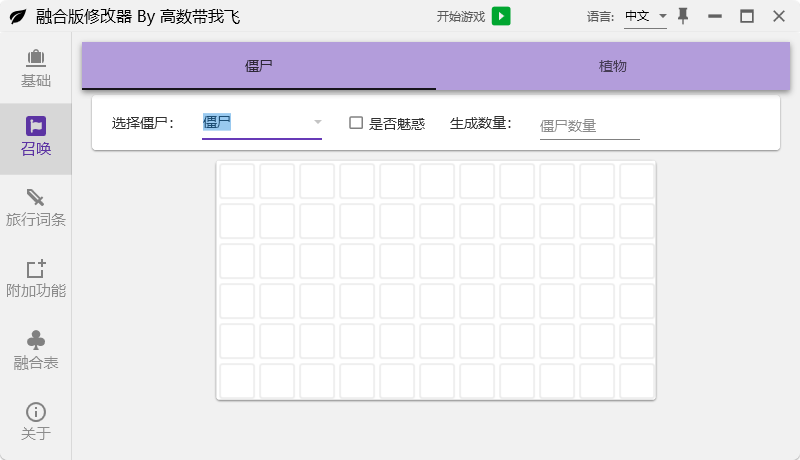This screenshot has height=460, width=800.
Task: Expand the 选择僵尸 dropdown
Action: point(261,123)
